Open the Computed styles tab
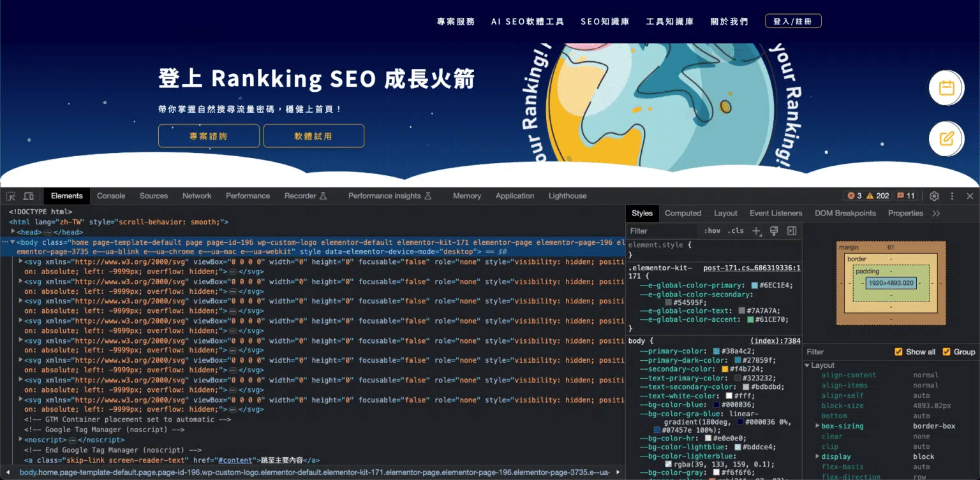The width and height of the screenshot is (980, 480). click(x=683, y=214)
